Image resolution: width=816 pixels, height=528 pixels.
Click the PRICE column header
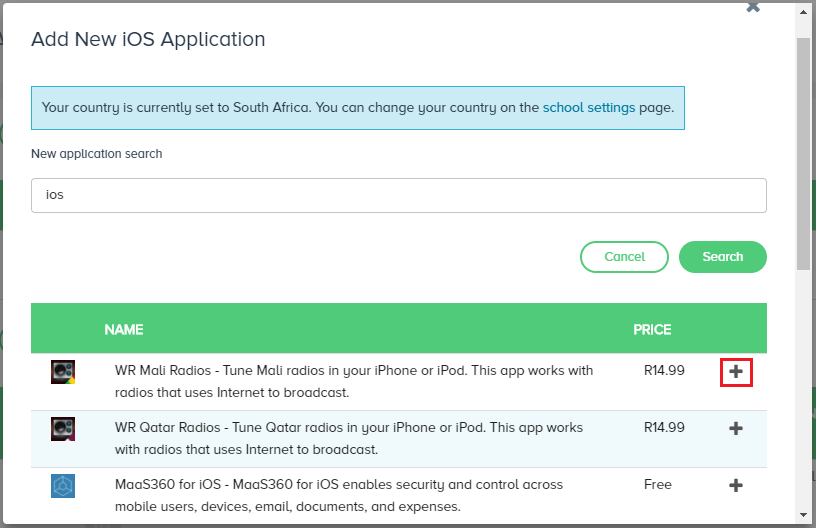point(652,330)
